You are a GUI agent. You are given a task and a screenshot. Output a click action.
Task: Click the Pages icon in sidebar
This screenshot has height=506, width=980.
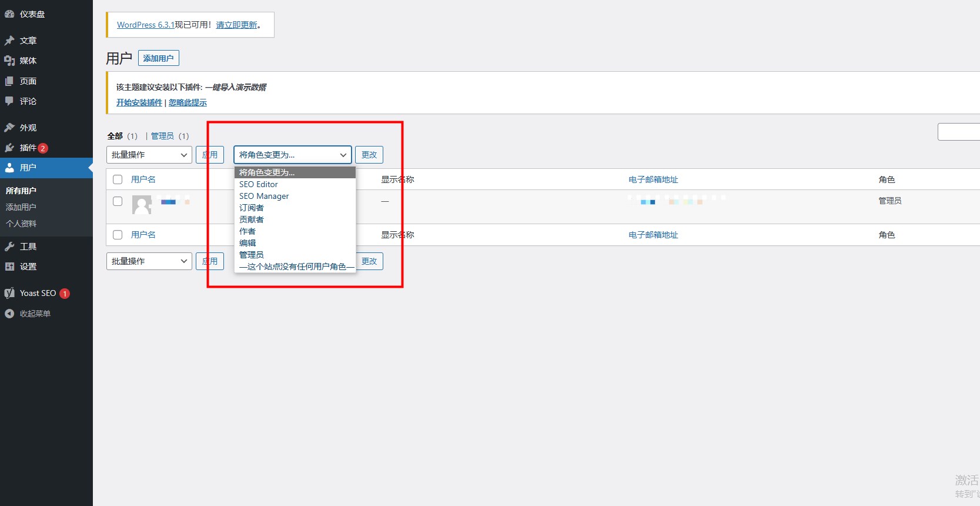click(x=9, y=81)
